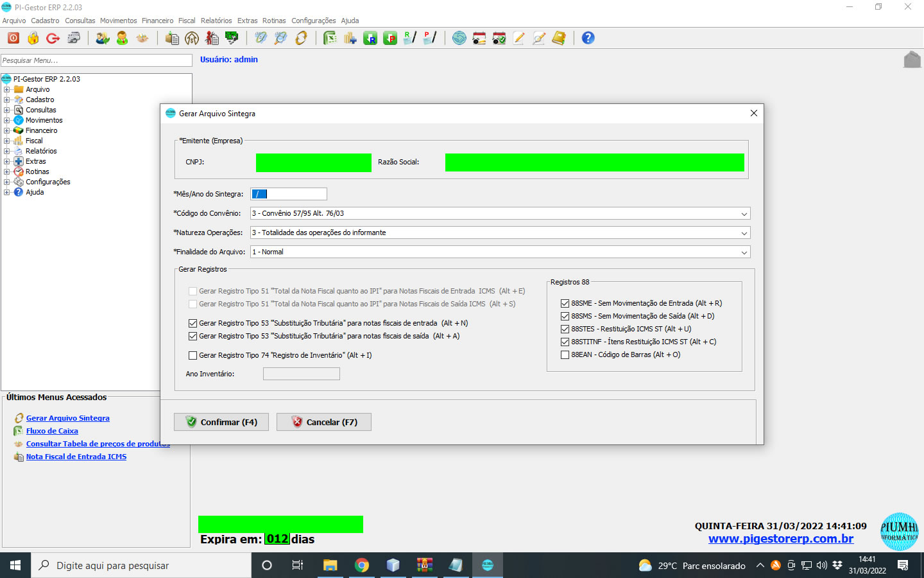
Task: Enable Registro Tipo 74 Registro de Inventário
Action: point(193,355)
